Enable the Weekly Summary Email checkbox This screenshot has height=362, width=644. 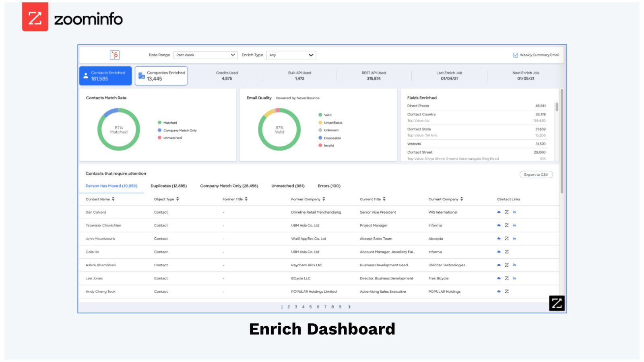coord(516,55)
